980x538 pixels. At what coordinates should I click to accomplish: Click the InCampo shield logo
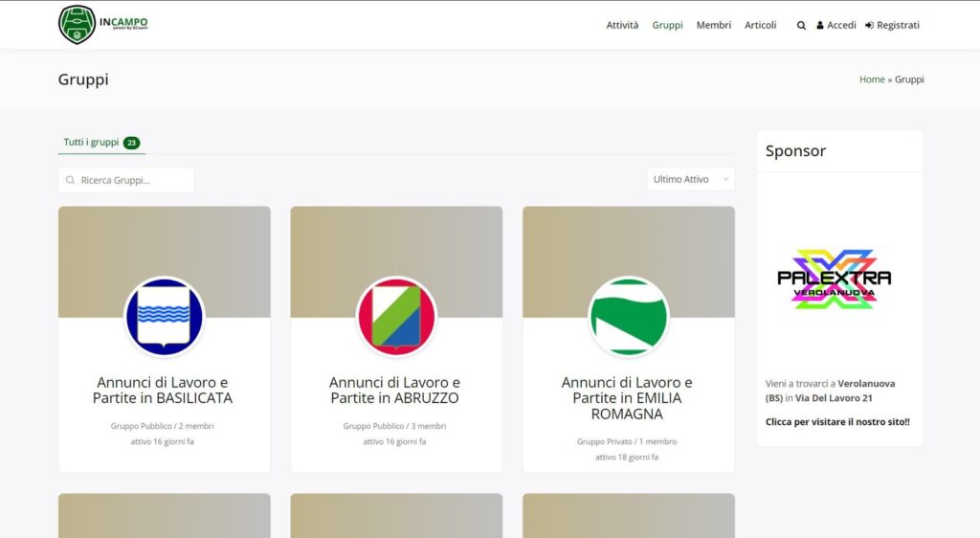(77, 24)
